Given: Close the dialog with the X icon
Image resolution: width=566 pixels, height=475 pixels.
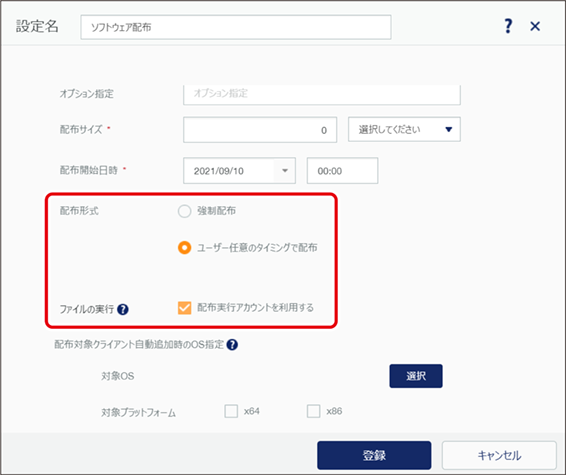Looking at the screenshot, I should click(535, 26).
